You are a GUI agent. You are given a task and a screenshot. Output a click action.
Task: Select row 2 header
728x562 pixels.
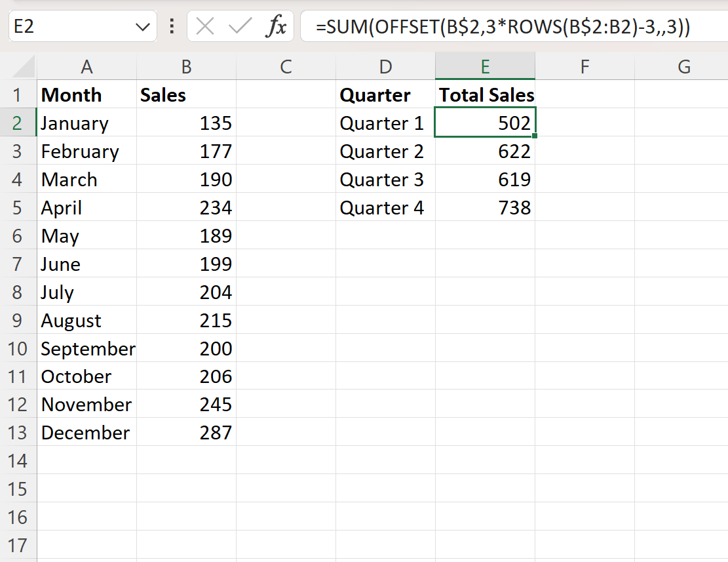pos(18,123)
